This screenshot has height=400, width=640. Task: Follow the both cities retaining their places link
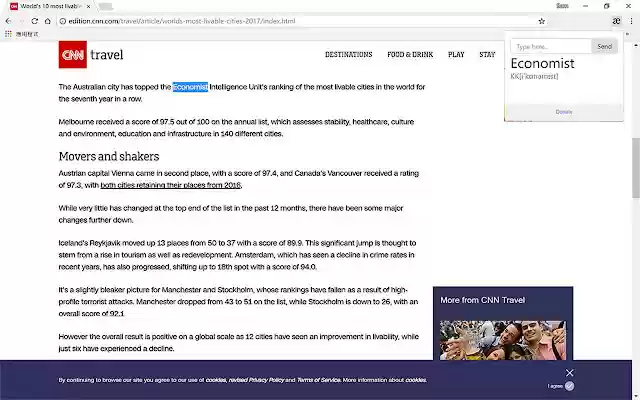[x=171, y=185]
